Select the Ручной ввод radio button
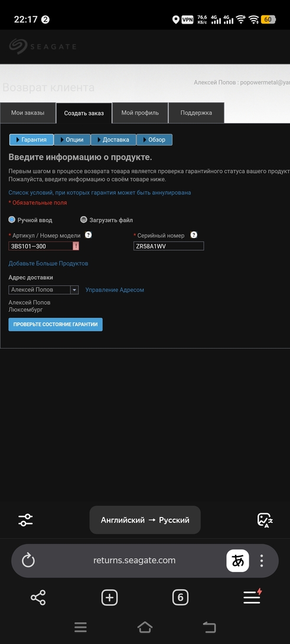 pos(12,220)
